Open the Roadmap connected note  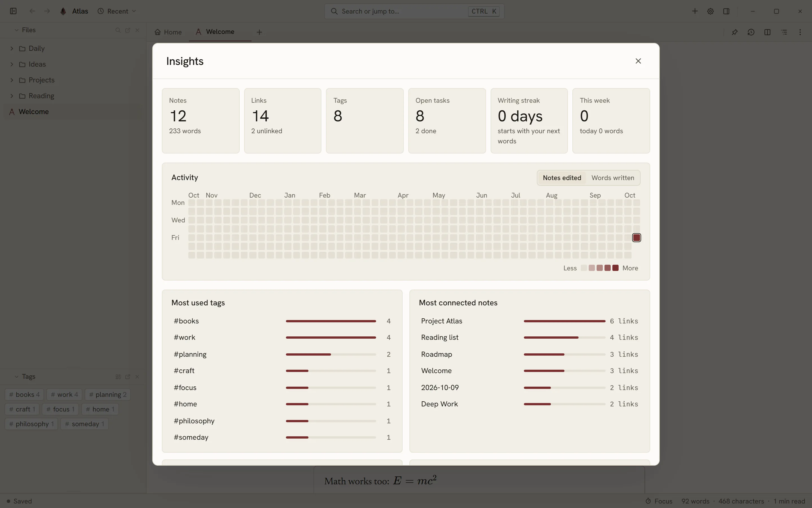coord(529,354)
